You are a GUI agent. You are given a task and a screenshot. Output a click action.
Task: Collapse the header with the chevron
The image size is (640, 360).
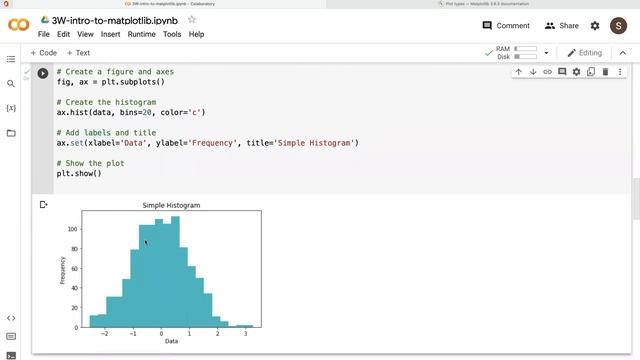pos(623,53)
